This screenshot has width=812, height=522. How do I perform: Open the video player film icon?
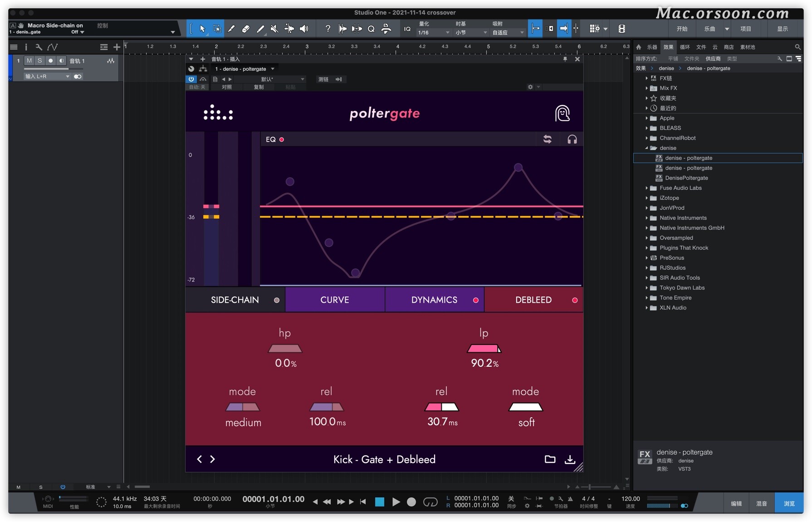point(621,29)
